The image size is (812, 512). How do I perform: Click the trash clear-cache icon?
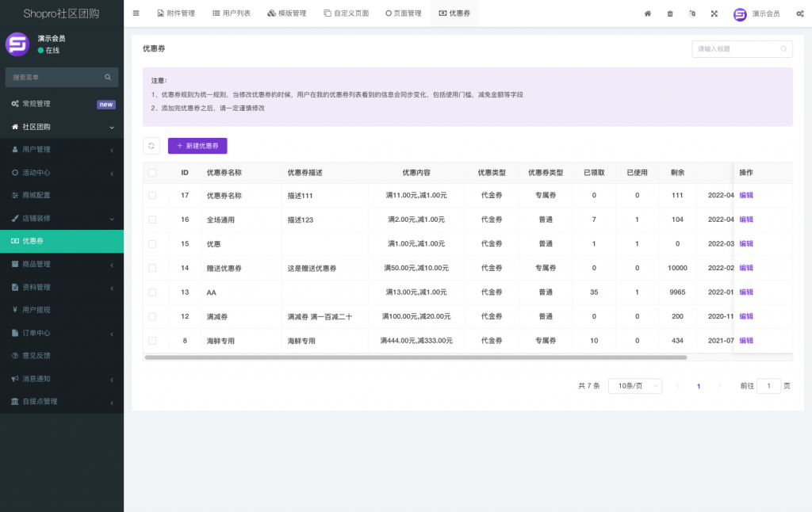[668, 13]
